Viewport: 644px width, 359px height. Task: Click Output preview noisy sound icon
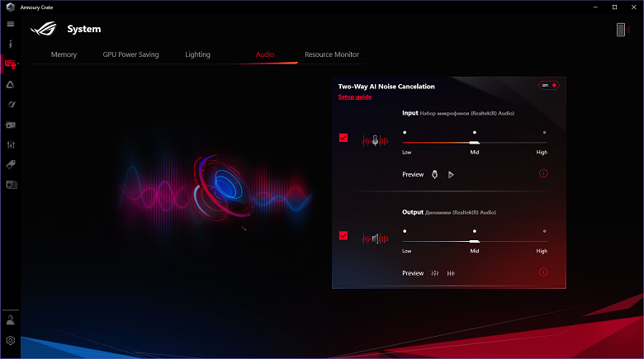(435, 273)
